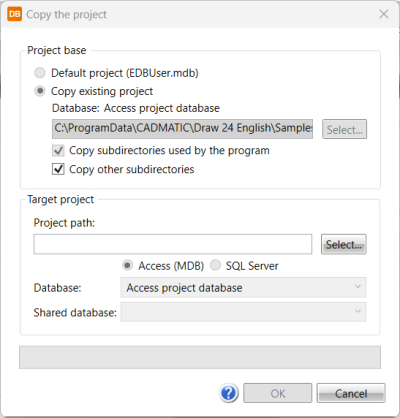
Task: Click the orange DB application icon
Action: (x=14, y=14)
